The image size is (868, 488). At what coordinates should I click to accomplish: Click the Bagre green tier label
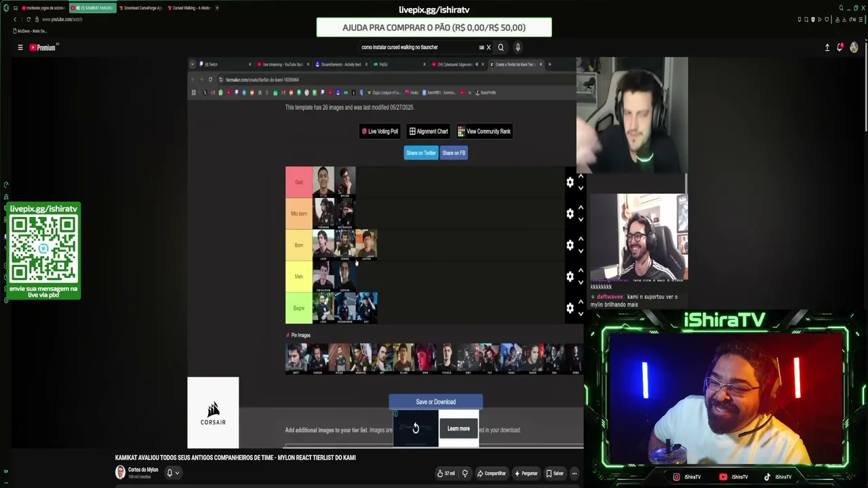pos(299,308)
